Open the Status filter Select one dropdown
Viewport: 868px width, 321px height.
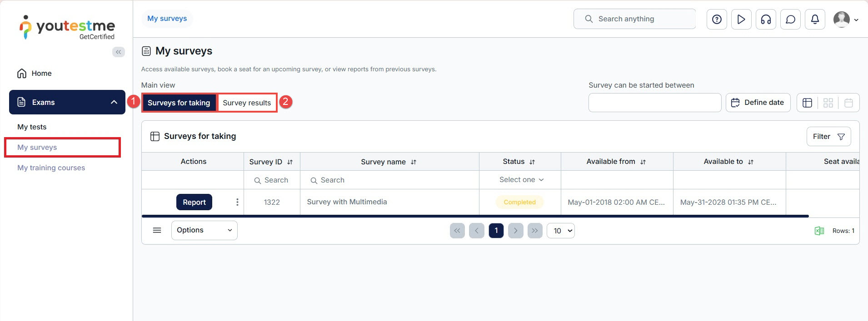point(521,180)
